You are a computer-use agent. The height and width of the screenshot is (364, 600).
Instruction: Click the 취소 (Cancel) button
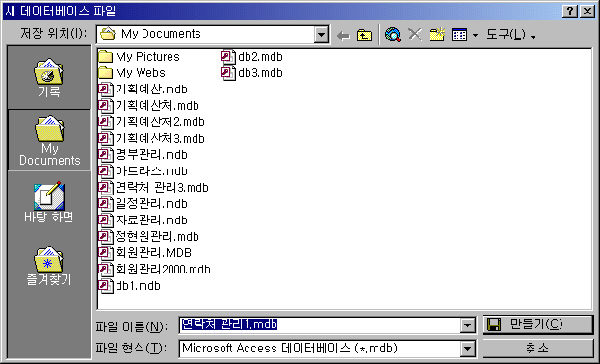[538, 349]
